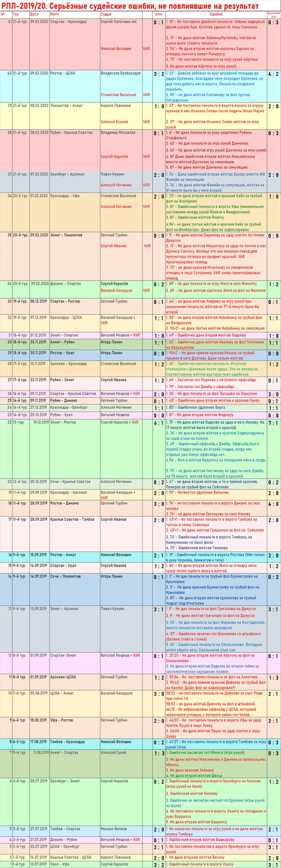281x868 pixels.
Task: Click date cell "15.09.2019"
Action: [x=39, y=555]
